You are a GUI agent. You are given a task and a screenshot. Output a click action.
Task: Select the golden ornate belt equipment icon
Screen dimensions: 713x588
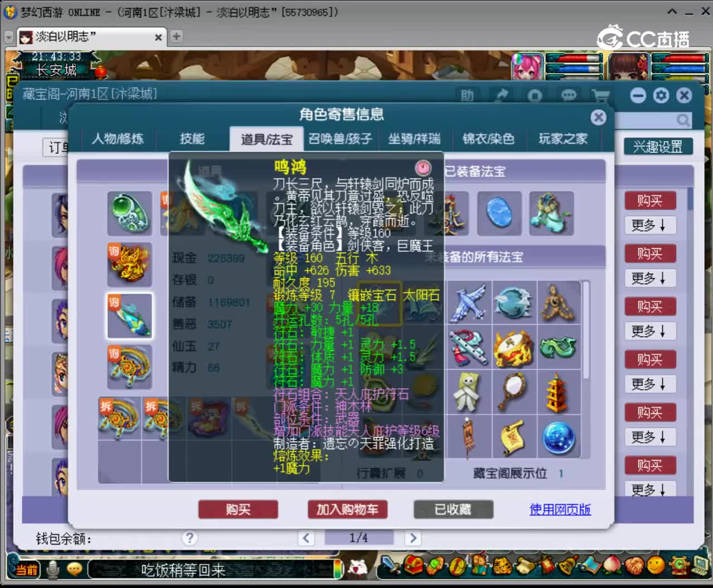pos(129,367)
